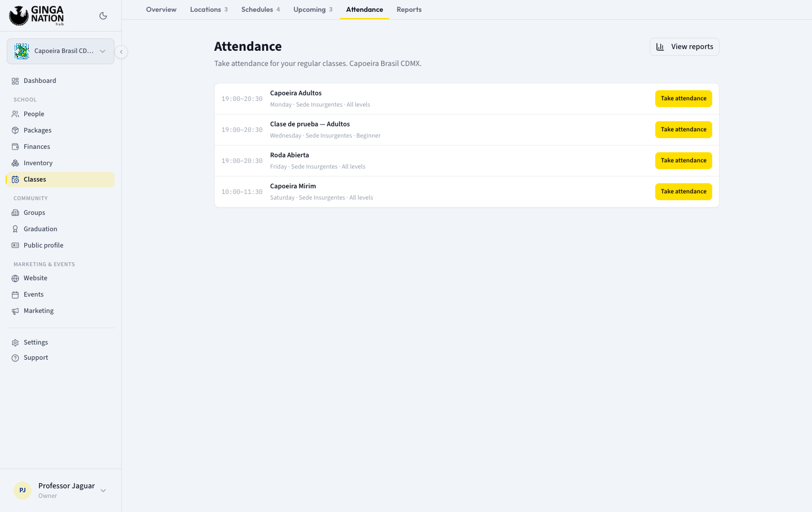This screenshot has width=812, height=512.
Task: Open Support help icon
Action: pos(15,358)
